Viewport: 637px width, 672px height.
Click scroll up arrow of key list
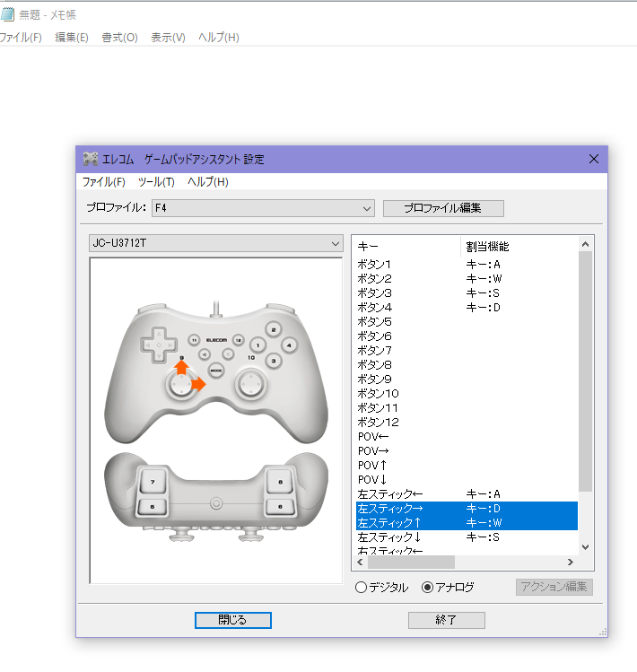point(585,244)
